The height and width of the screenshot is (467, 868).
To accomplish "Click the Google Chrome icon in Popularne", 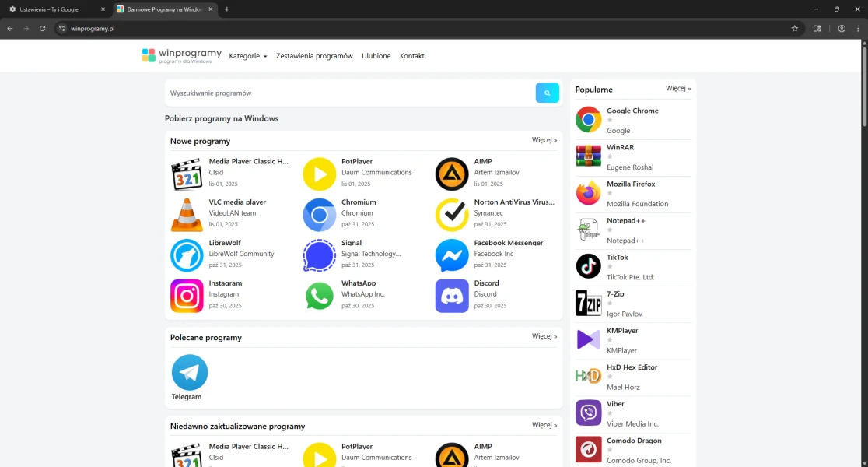I will [x=588, y=120].
